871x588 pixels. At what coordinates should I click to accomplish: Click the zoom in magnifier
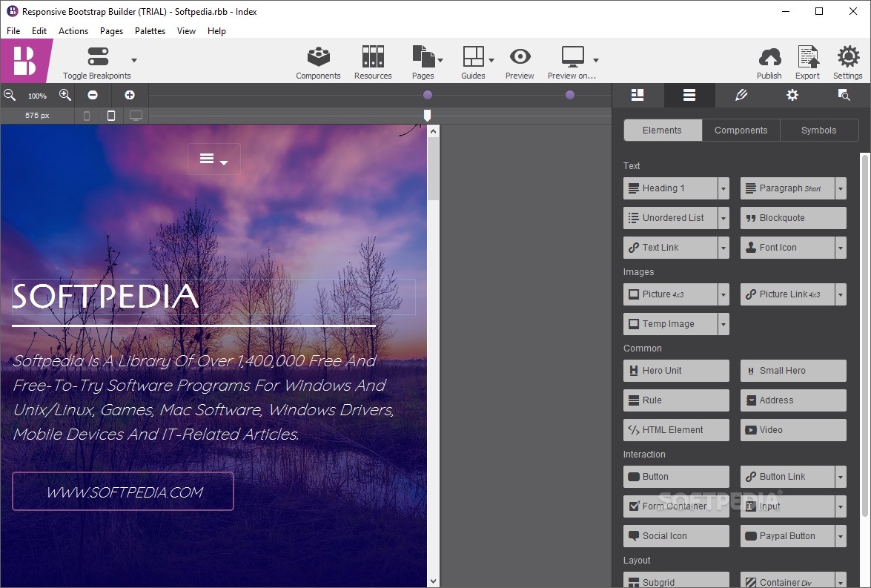click(65, 95)
